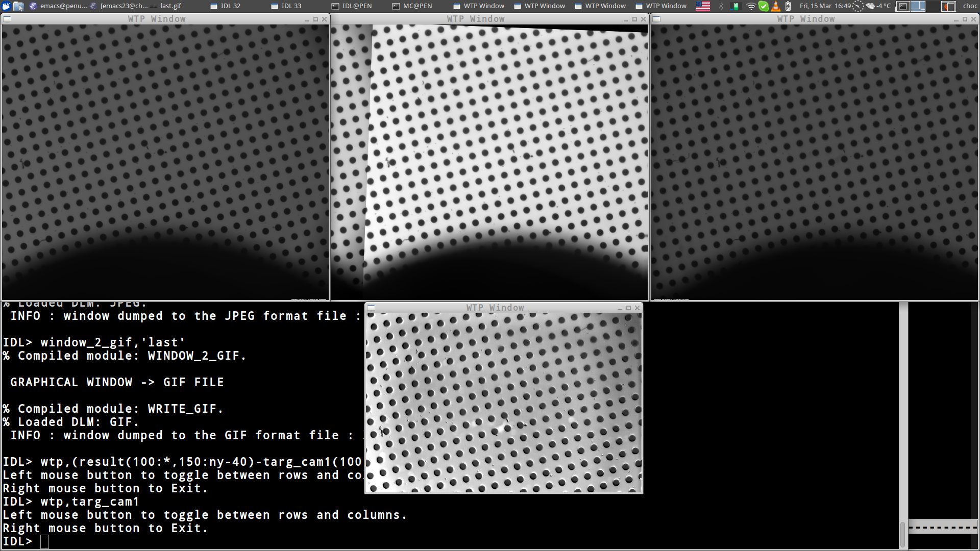
Task: Click the clock showing Fri, 15 Mar 16:49
Action: point(825,6)
